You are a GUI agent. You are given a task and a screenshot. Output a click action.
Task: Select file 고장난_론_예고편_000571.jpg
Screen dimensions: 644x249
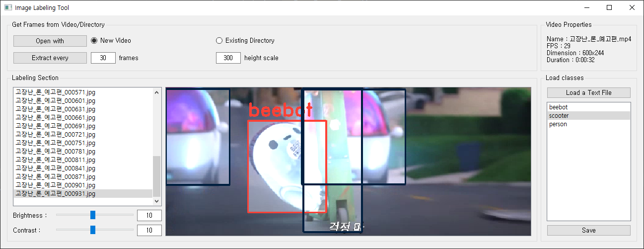click(x=83, y=92)
